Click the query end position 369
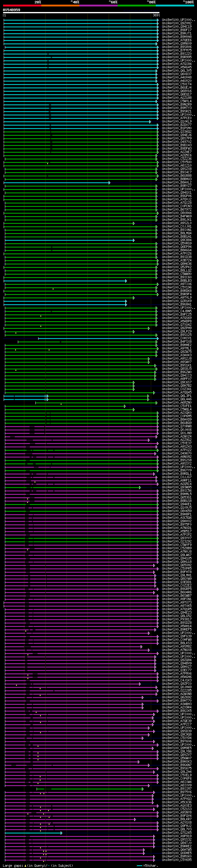Viewport: 197px width, 868px height. (155, 15)
